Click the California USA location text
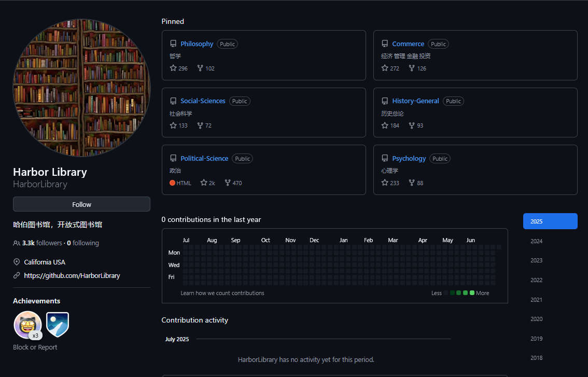The image size is (588, 377). [45, 262]
